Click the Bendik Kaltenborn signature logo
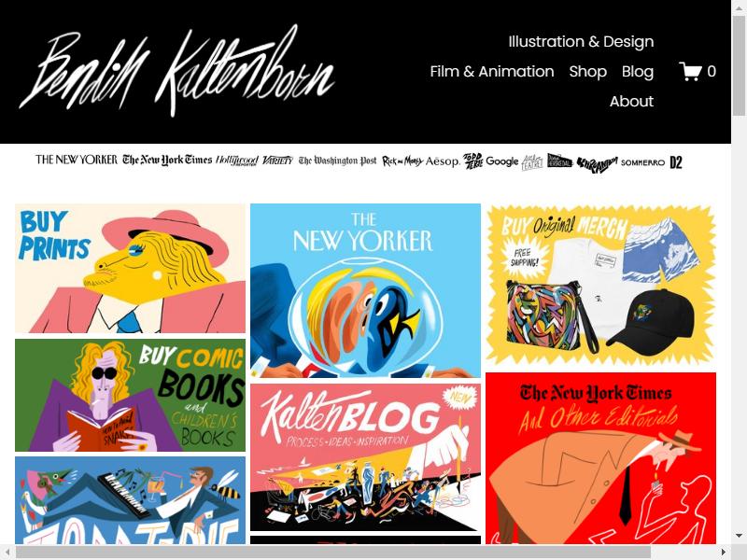747x560 pixels. pos(176,71)
